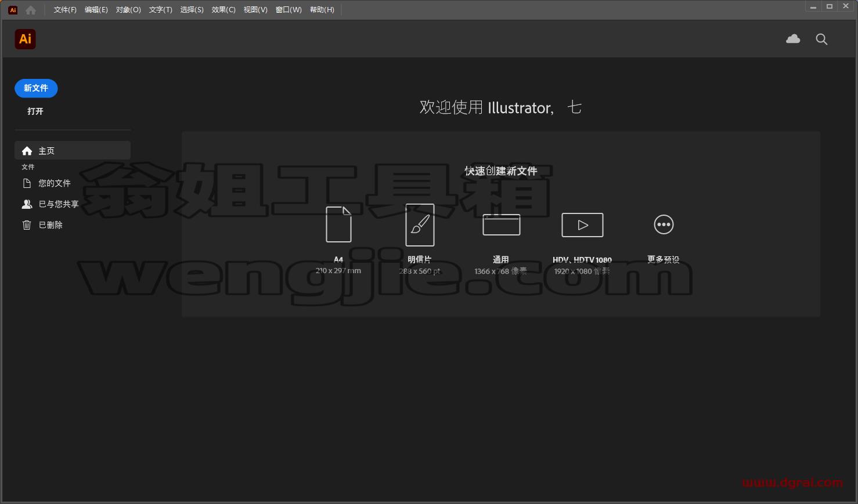The height and width of the screenshot is (504, 858).
Task: Click the home icon in the title bar
Action: pyautogui.click(x=31, y=10)
